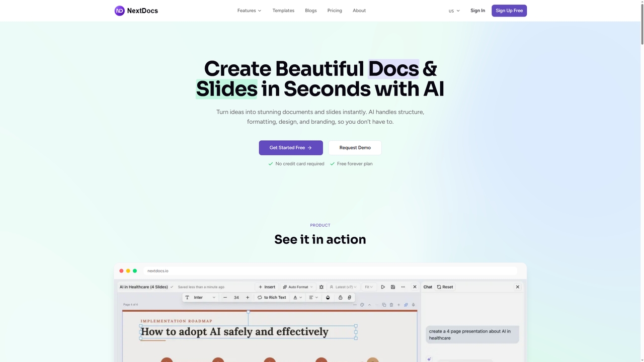Open the Blogs nav link
Viewport: 644px width, 362px height.
pyautogui.click(x=311, y=11)
